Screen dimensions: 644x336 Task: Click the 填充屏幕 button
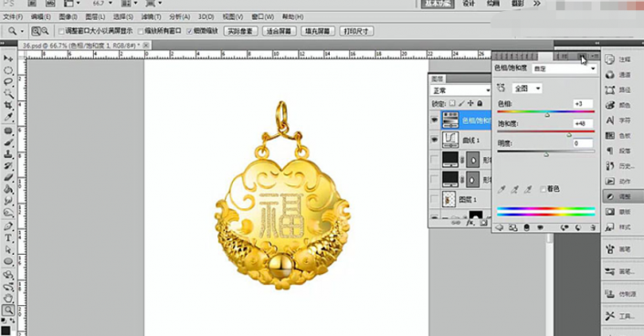(318, 31)
